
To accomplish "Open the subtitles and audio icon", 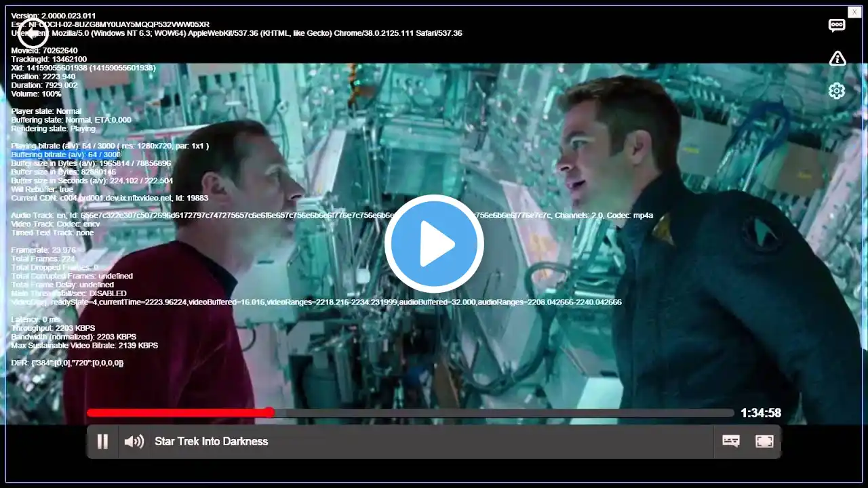I will click(x=731, y=442).
